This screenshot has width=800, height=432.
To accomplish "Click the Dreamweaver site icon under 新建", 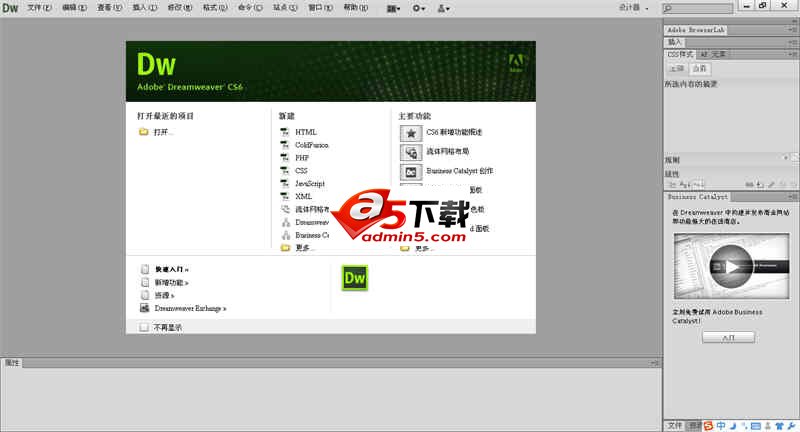I will tap(286, 222).
